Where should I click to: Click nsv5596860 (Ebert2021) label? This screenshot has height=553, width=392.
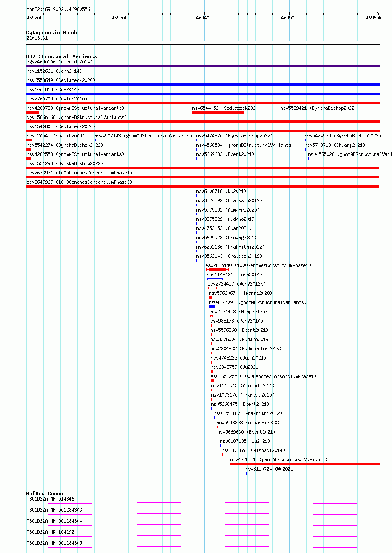[x=239, y=330]
